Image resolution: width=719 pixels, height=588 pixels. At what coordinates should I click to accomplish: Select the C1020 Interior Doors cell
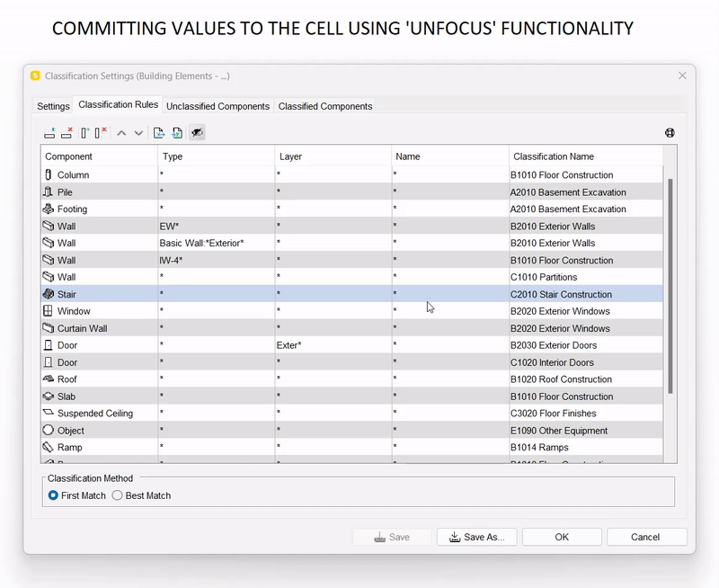[586, 362]
